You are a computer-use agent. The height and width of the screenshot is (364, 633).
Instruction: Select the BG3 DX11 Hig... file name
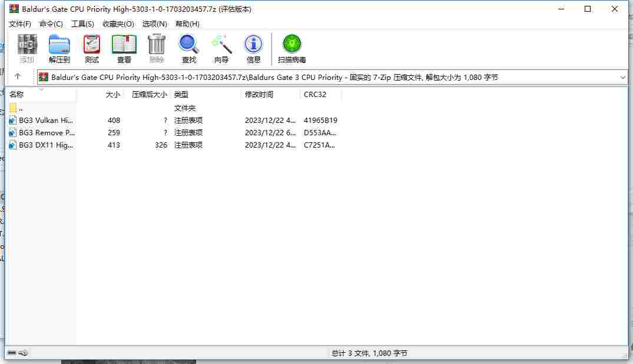point(46,145)
